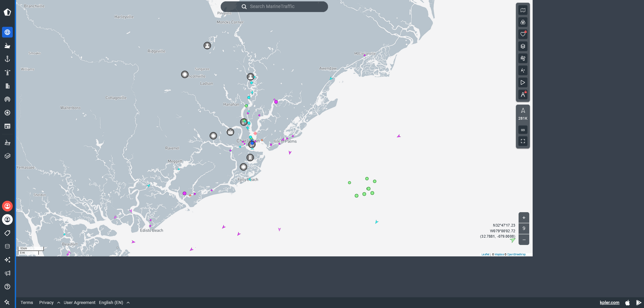Open the kpler.com link

609,302
